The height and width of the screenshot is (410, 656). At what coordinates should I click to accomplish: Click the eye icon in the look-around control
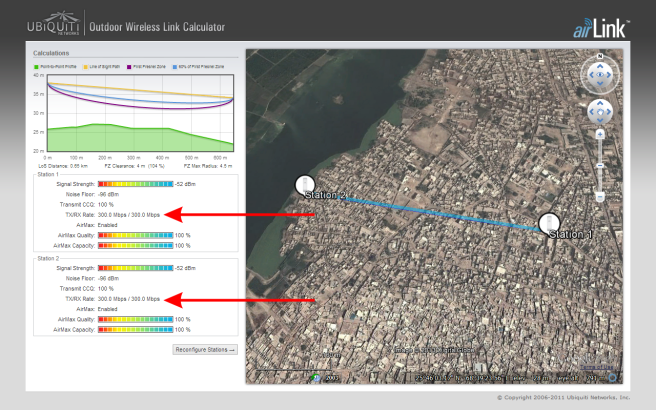click(599, 74)
